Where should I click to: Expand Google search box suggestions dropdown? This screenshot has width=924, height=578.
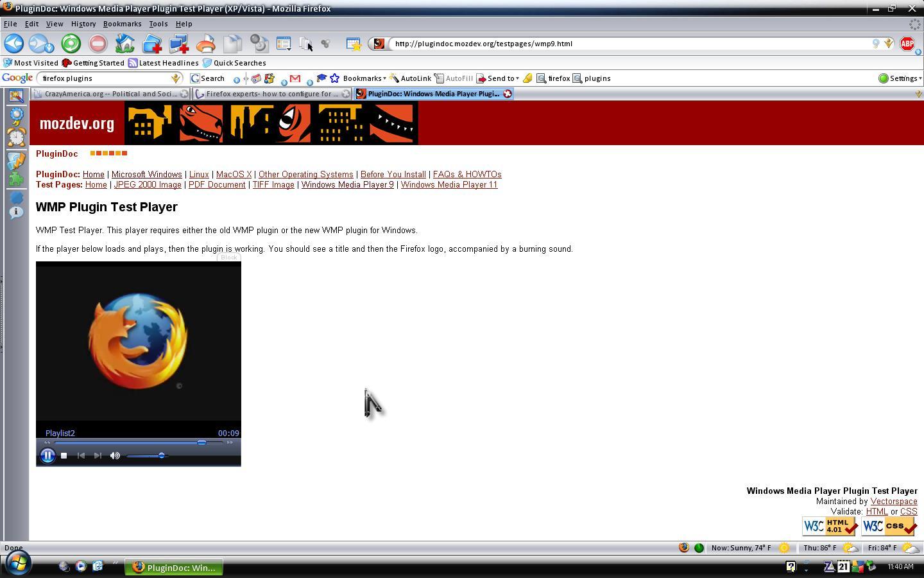pyautogui.click(x=176, y=78)
